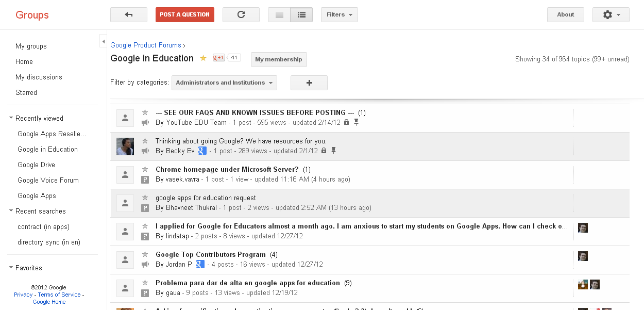Star the SEE OUR FAQS topic

tap(145, 112)
